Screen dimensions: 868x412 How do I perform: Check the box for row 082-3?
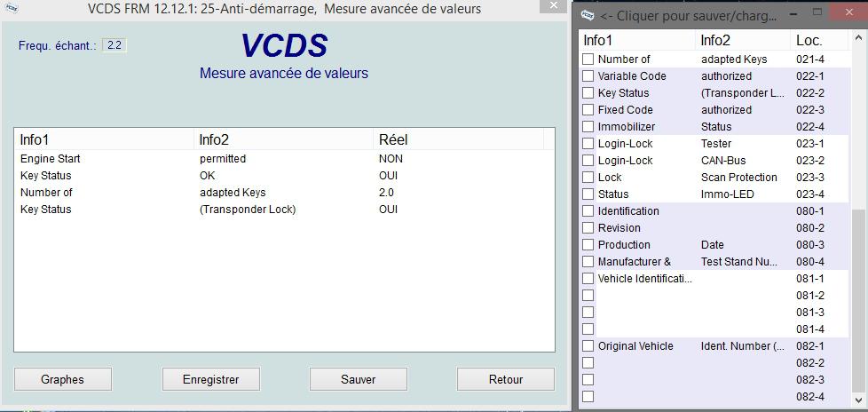[588, 380]
